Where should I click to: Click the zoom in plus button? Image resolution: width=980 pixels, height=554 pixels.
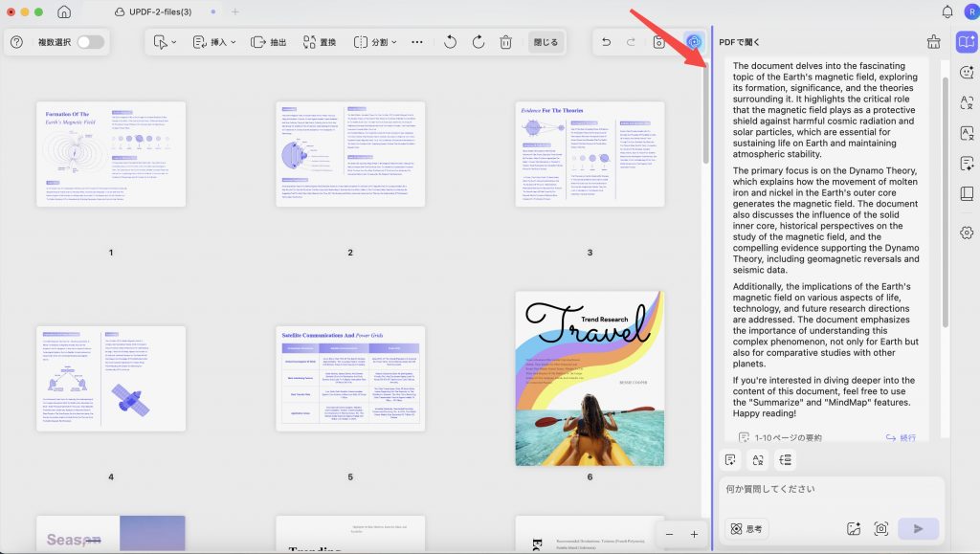694,534
